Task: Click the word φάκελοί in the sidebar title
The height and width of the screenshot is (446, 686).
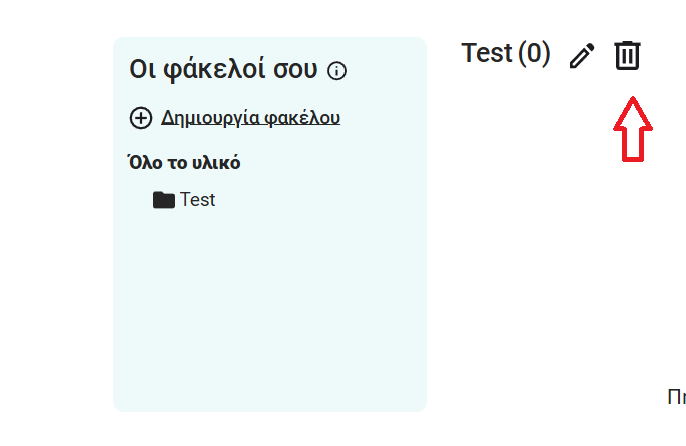Action: pyautogui.click(x=204, y=70)
